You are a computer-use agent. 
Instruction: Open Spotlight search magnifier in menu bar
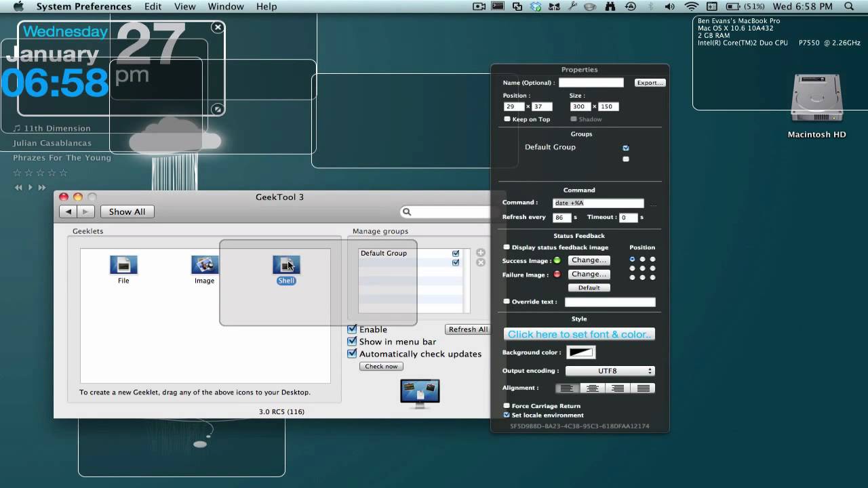[849, 6]
